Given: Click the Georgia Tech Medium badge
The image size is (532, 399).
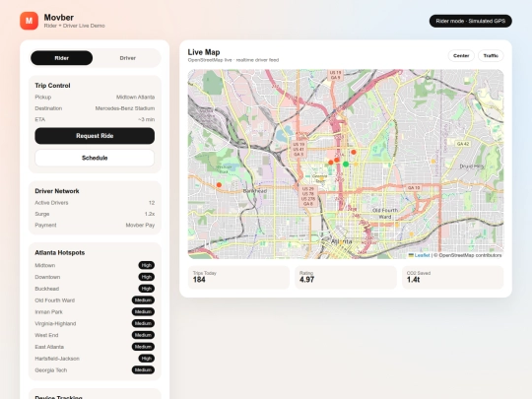Looking at the screenshot, I should coord(143,369).
